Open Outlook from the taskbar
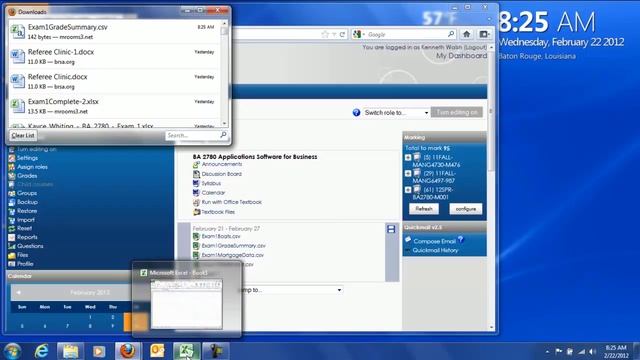640x360 pixels. pos(157,351)
